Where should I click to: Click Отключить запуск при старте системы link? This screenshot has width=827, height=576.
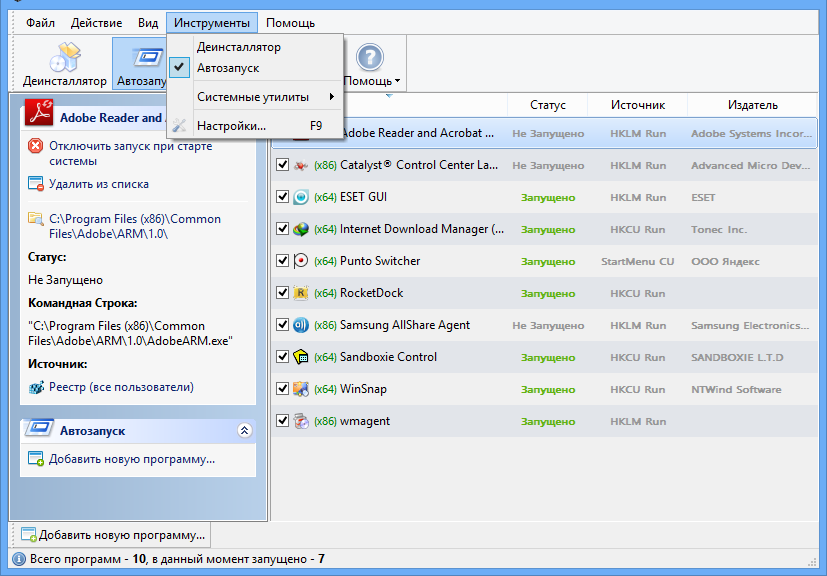coord(131,153)
